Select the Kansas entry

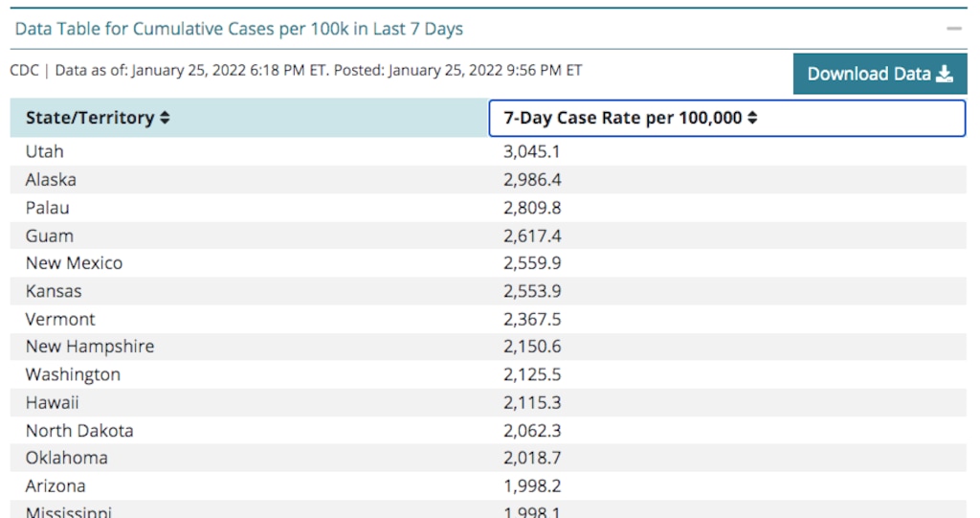pyautogui.click(x=54, y=291)
